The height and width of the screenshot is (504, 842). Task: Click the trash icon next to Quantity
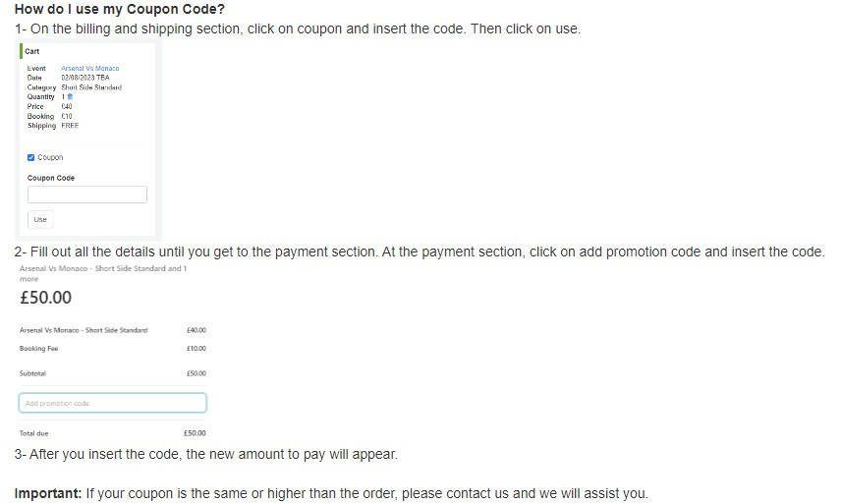coord(70,96)
